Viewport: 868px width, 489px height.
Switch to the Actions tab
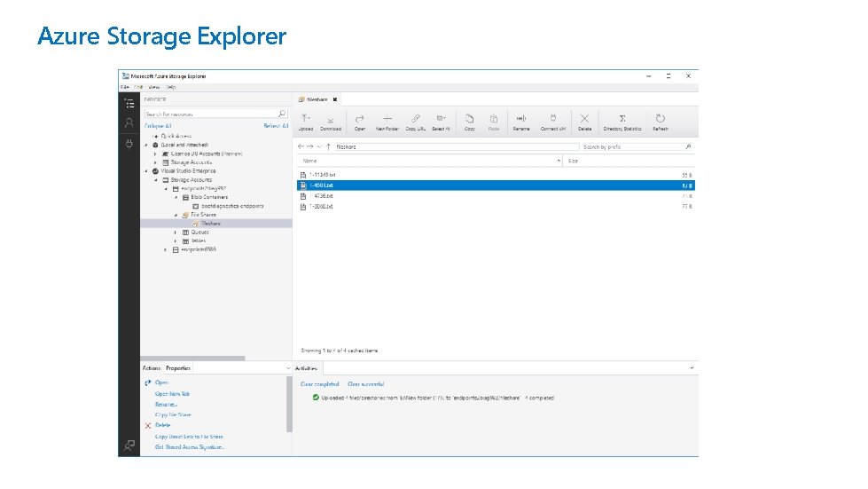tap(151, 368)
